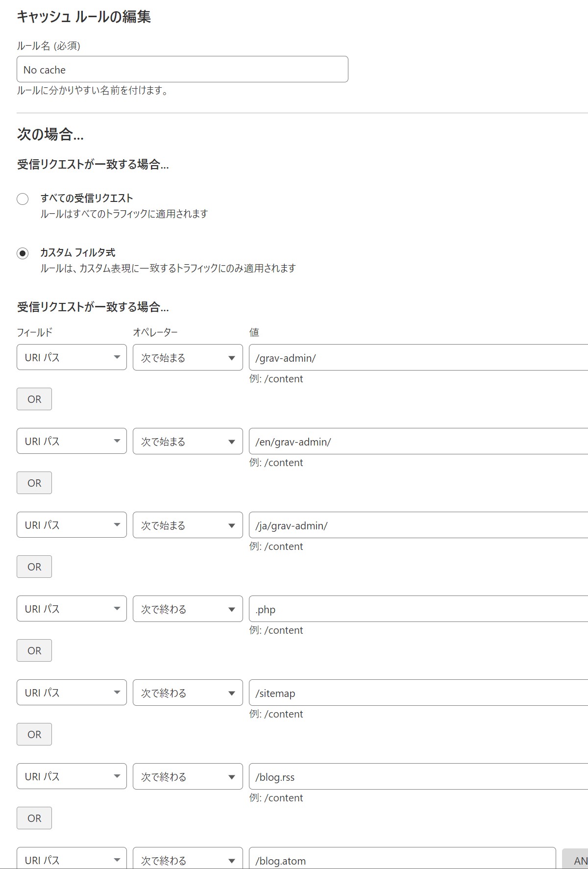The width and height of the screenshot is (588, 869).
Task: Click OR button below .php row
Action: [34, 650]
